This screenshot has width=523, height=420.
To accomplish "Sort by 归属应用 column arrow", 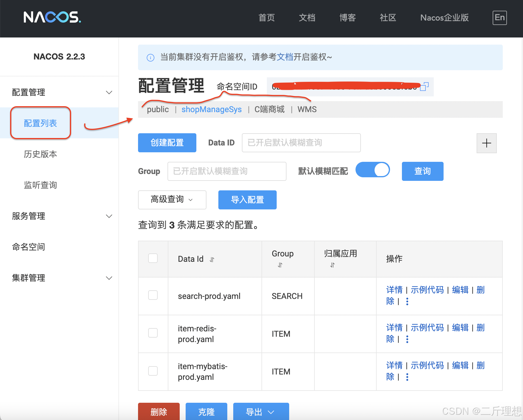I will click(332, 265).
